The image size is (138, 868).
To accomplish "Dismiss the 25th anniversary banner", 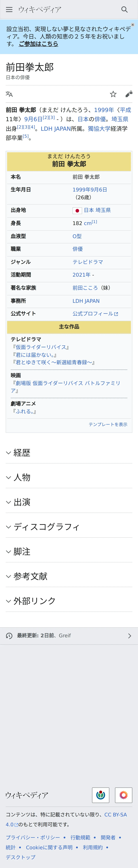I will coord(133,25).
